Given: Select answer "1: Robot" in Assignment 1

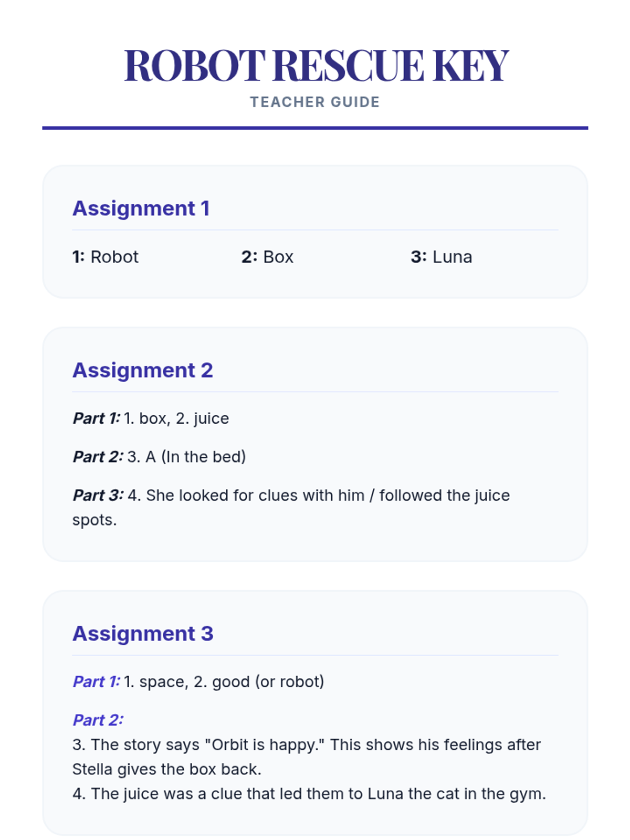Looking at the screenshot, I should coord(106,257).
